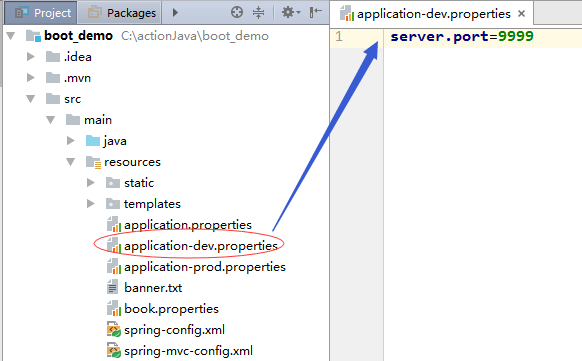Click the templates folder label
Viewport: 582px width, 361px height.
pos(152,204)
